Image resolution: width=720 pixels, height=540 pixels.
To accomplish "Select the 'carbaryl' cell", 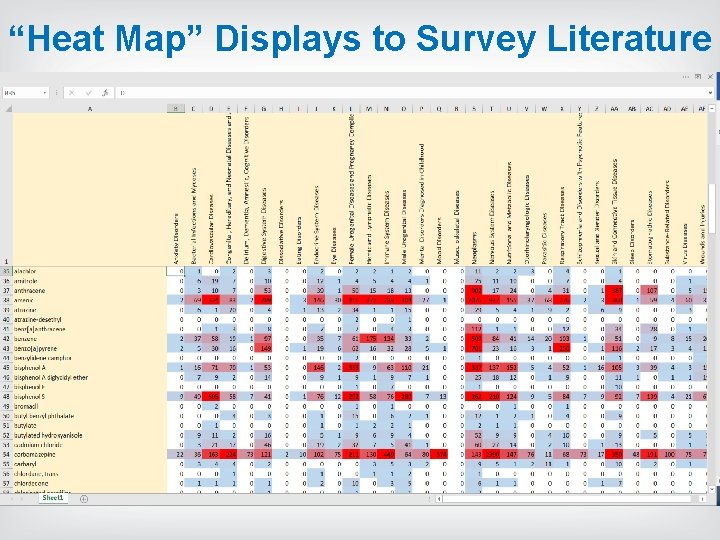I will coord(90,464).
